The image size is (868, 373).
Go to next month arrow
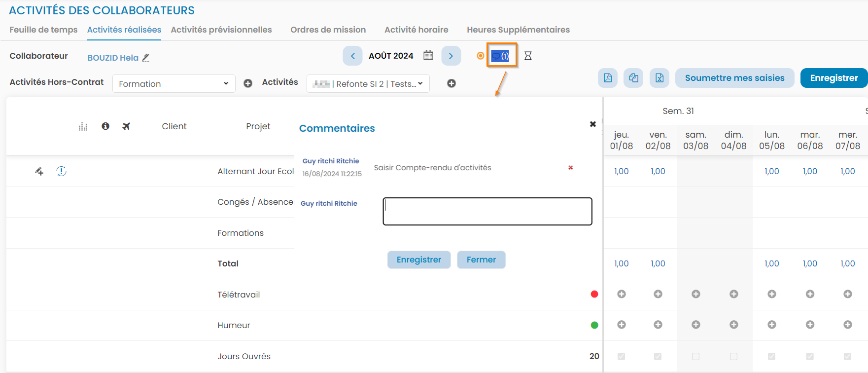coord(451,56)
